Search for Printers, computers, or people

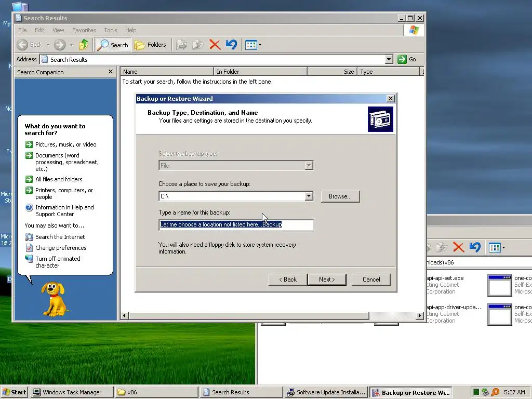coord(64,193)
